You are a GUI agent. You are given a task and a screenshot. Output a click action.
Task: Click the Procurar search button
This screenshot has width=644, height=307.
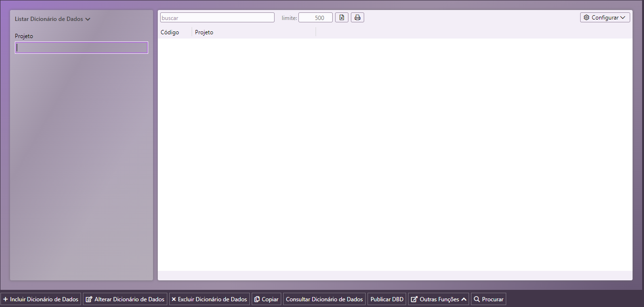click(489, 299)
